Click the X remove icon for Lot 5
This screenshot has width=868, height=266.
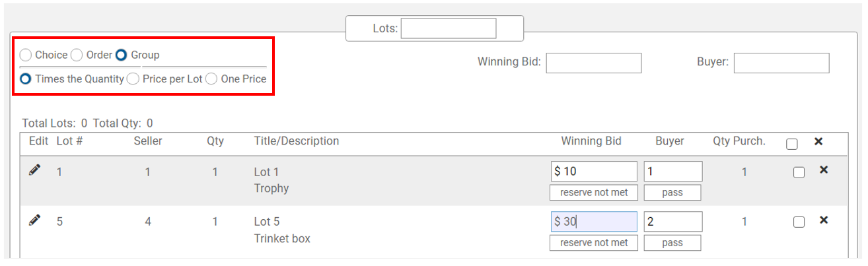(823, 220)
